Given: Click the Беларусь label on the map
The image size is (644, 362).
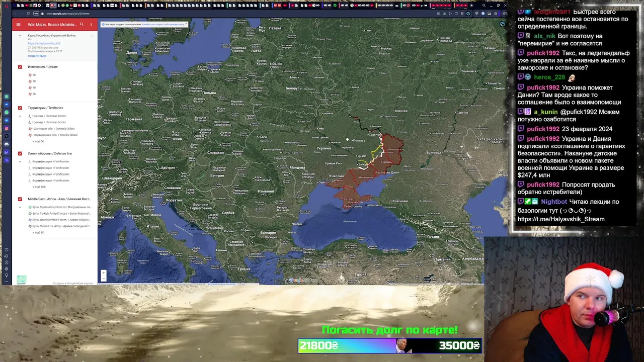Looking at the screenshot, I should 293,88.
